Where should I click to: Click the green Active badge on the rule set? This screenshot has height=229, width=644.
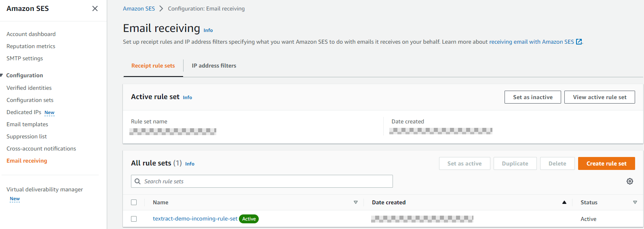249,219
